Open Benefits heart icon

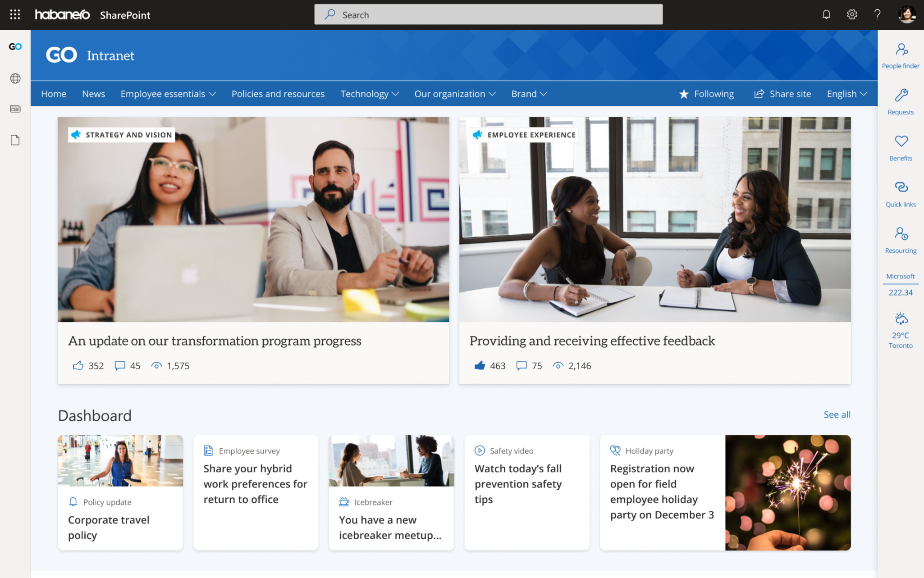pyautogui.click(x=901, y=141)
